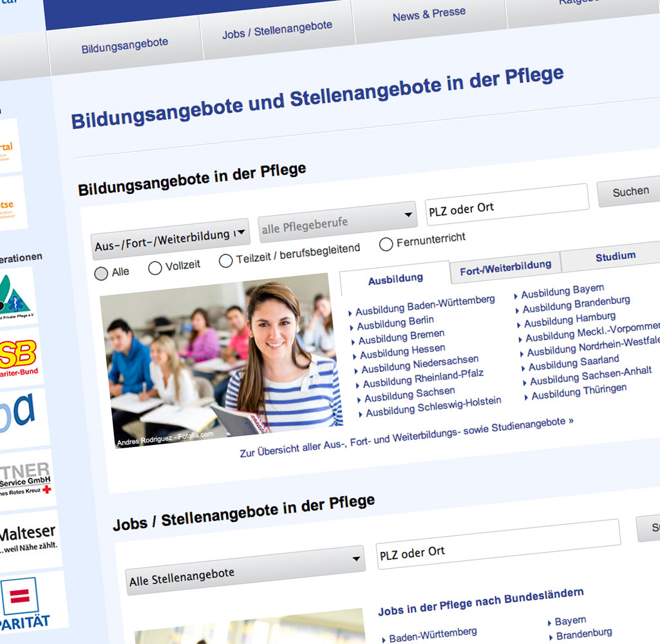The image size is (660, 644).
Task: Open the Alle Stellenangebote dropdown
Action: pyautogui.click(x=245, y=570)
